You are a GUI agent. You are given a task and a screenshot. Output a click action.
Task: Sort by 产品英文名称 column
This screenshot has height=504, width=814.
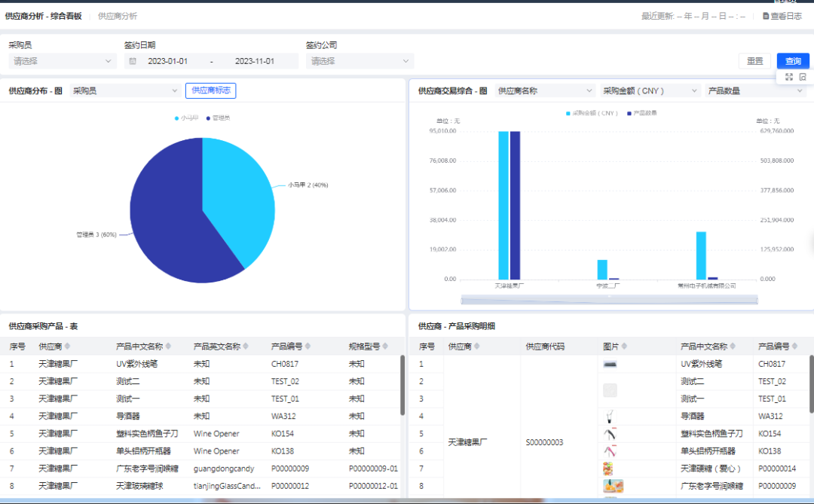pyautogui.click(x=246, y=347)
